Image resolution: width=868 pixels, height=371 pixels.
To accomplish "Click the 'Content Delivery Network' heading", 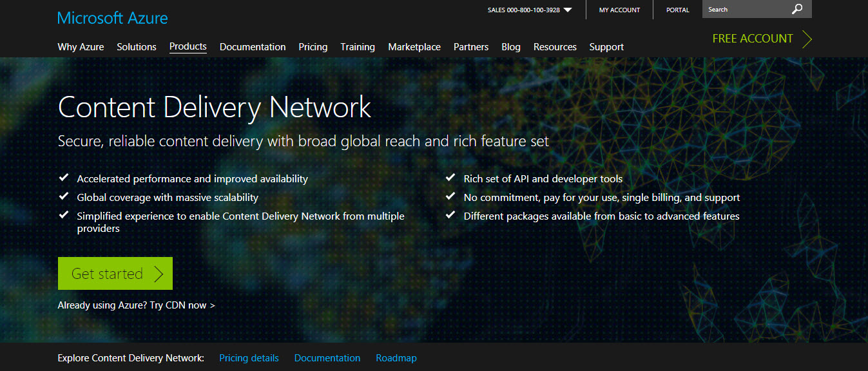I will coord(215,107).
